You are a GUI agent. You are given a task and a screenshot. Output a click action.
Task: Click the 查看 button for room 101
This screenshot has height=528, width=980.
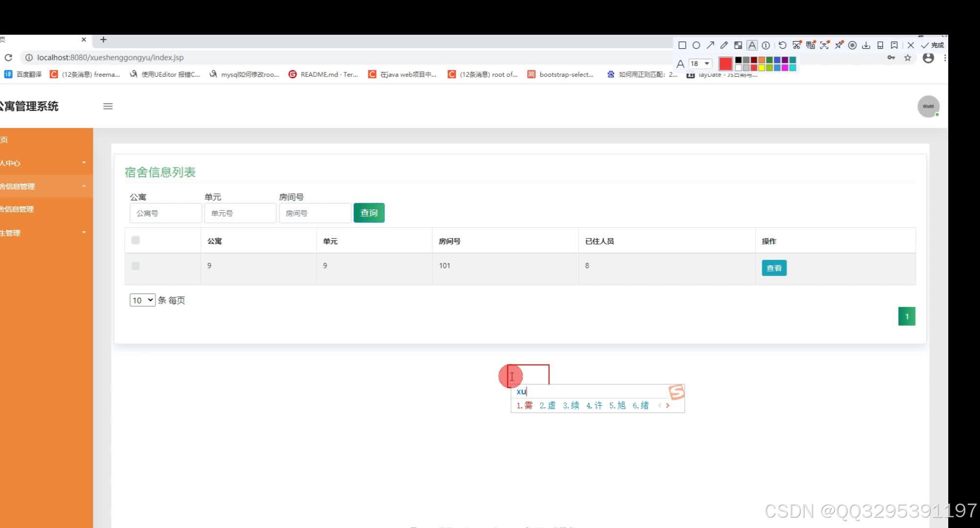(x=774, y=268)
